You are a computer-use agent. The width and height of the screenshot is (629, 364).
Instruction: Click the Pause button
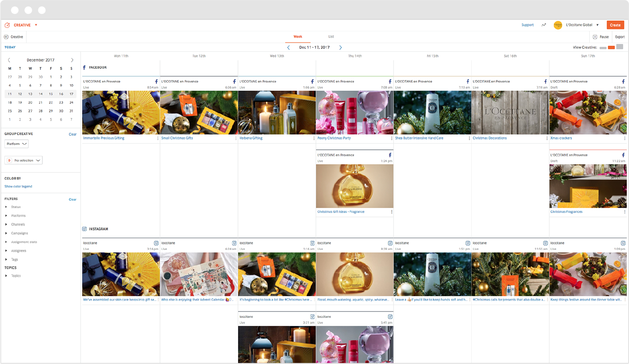click(x=601, y=37)
